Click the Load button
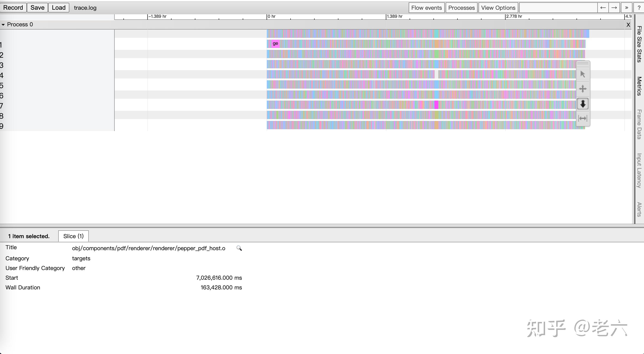Viewport: 644px width, 354px height. [58, 8]
